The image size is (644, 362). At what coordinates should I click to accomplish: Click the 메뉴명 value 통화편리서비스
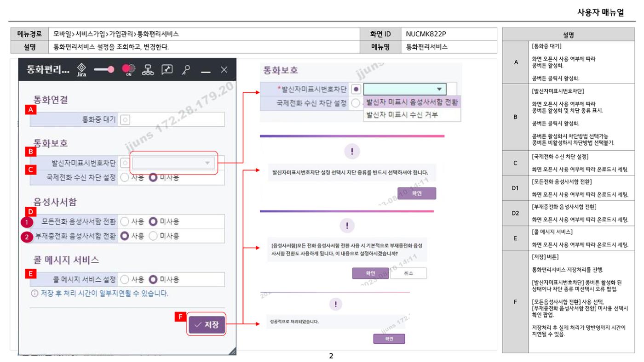[x=427, y=47]
